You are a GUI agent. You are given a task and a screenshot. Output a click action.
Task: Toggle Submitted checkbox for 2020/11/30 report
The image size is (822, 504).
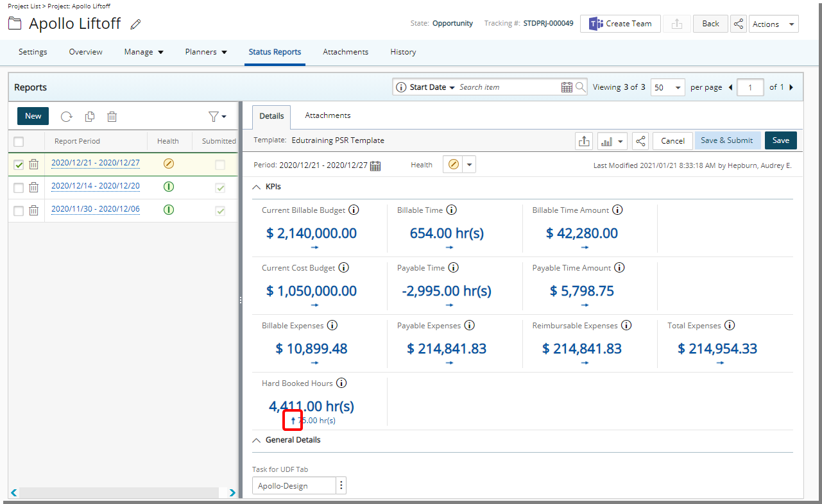point(220,211)
